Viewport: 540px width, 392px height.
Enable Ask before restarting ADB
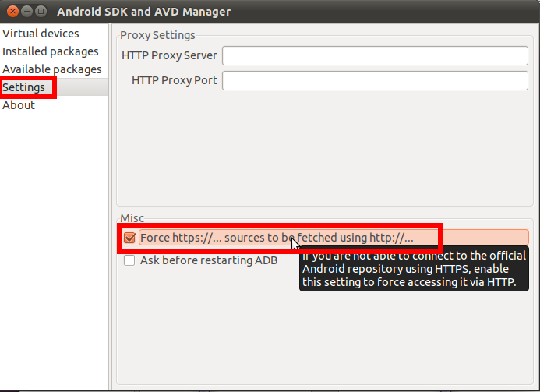pos(129,260)
